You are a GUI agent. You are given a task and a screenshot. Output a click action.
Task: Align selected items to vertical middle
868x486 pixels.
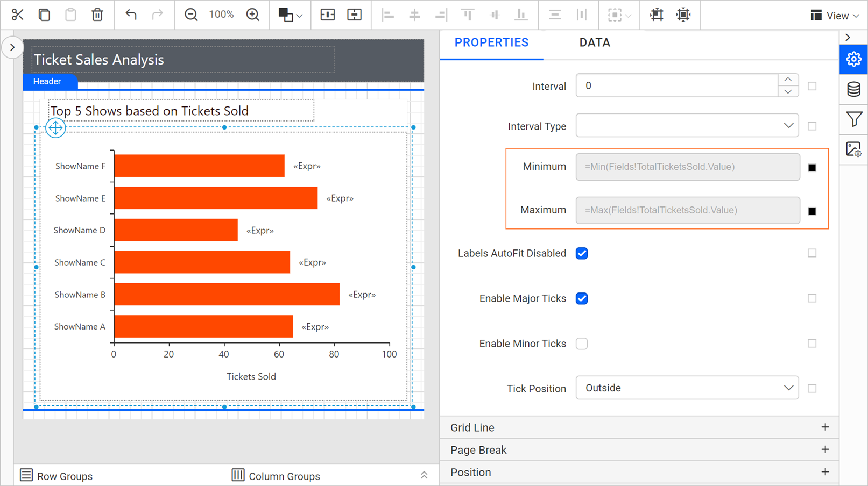tap(495, 15)
